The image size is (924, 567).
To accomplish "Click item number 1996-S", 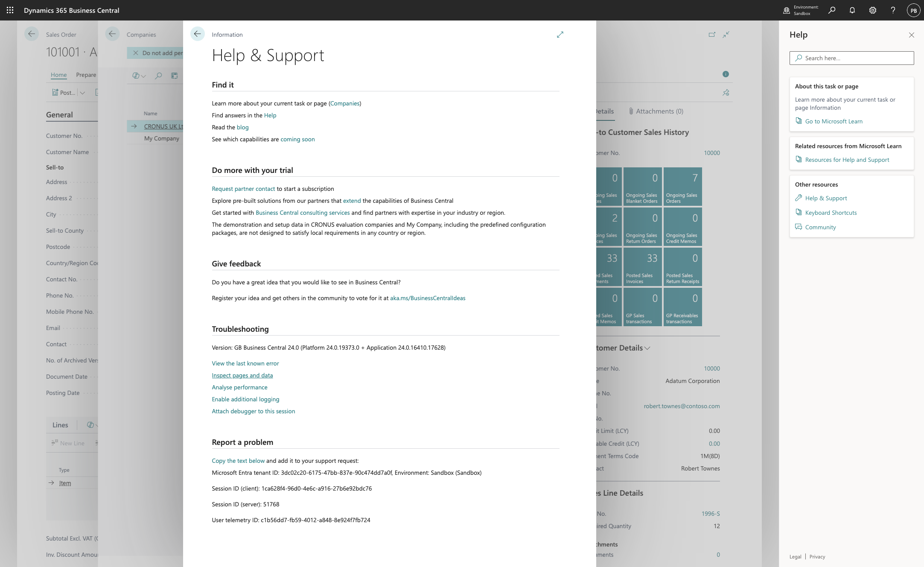I will coord(711,514).
